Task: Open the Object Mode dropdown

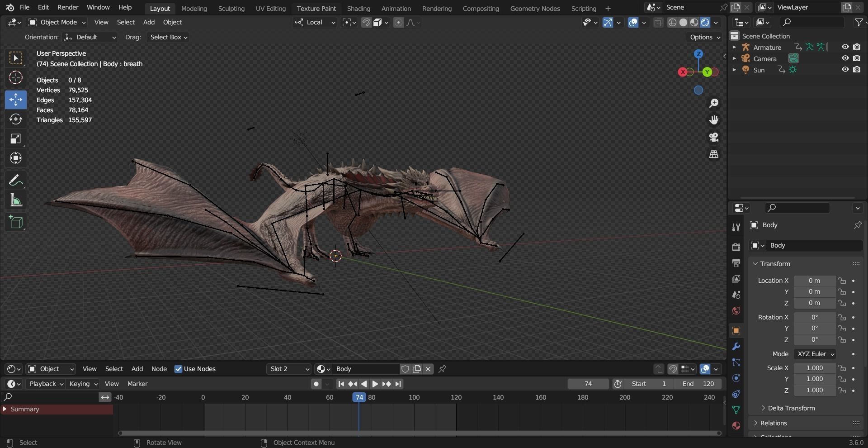Action: point(57,22)
